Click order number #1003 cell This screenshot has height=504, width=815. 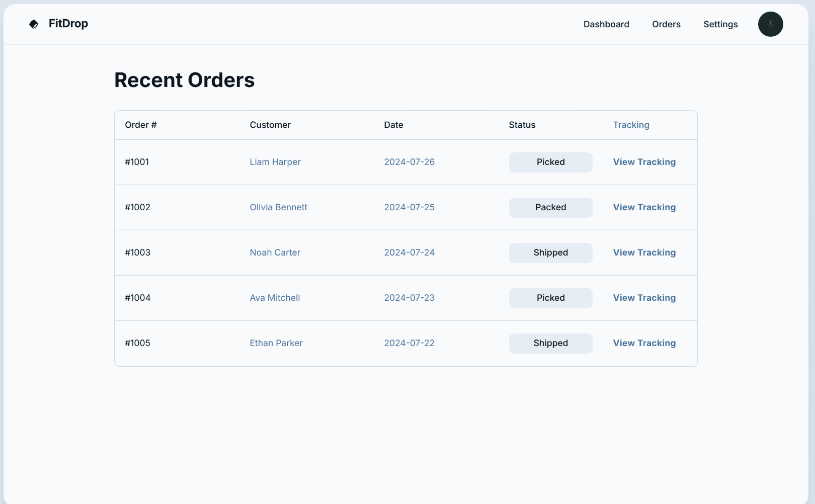coord(137,253)
